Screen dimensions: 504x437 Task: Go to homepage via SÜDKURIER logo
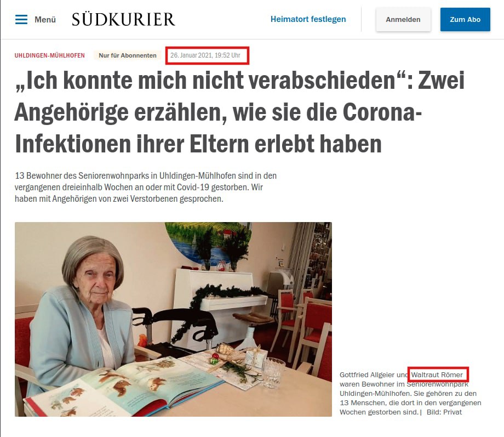(123, 19)
